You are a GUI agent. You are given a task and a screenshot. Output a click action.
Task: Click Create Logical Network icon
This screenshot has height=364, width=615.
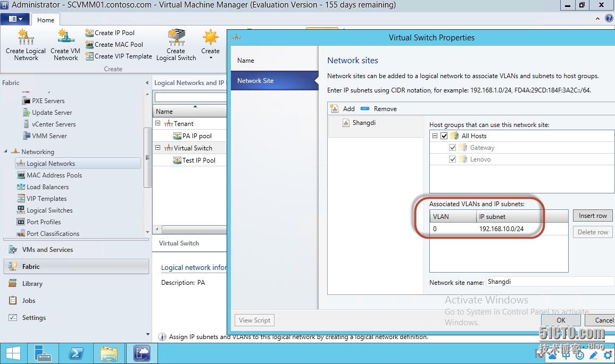coord(26,45)
